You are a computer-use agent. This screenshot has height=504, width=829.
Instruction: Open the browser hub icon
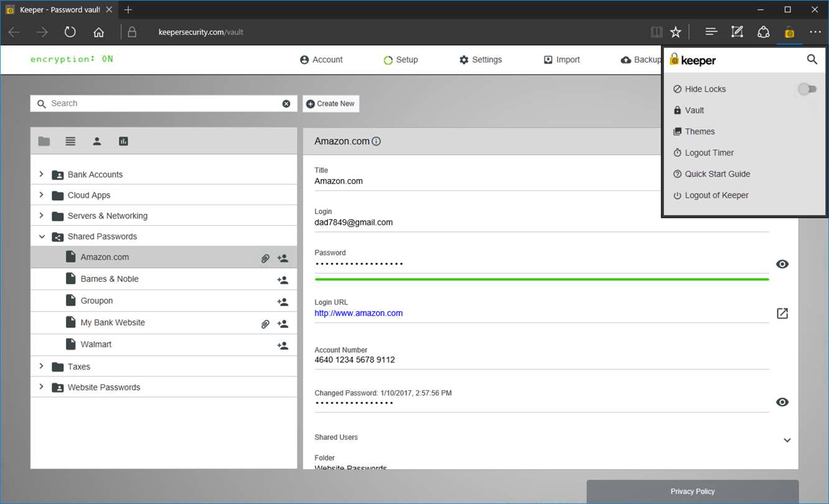(711, 32)
